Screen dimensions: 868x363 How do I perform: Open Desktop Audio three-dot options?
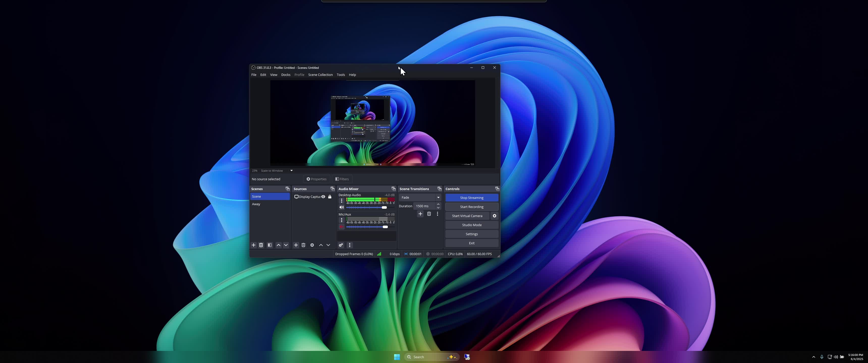pos(341,200)
